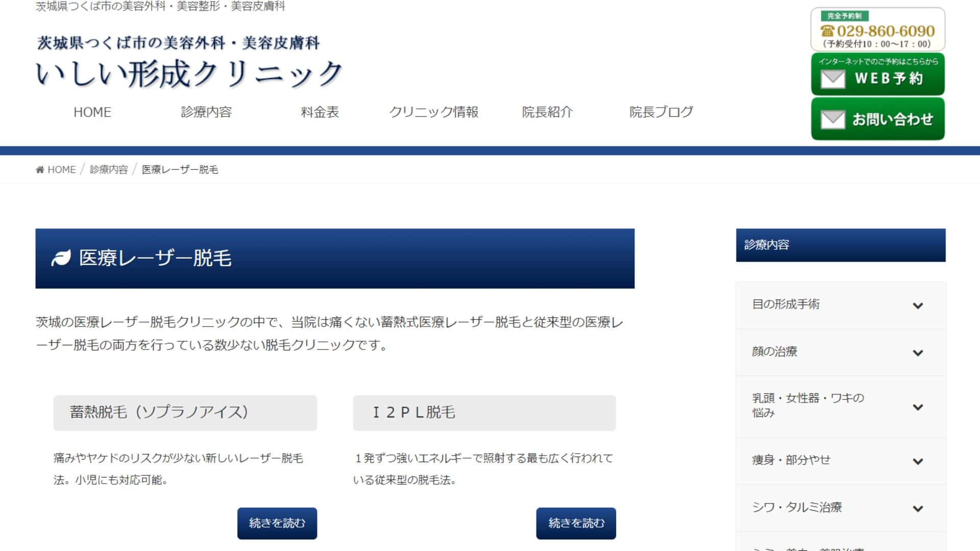Click the green WEB予約 reservation button

pyautogui.click(x=878, y=74)
